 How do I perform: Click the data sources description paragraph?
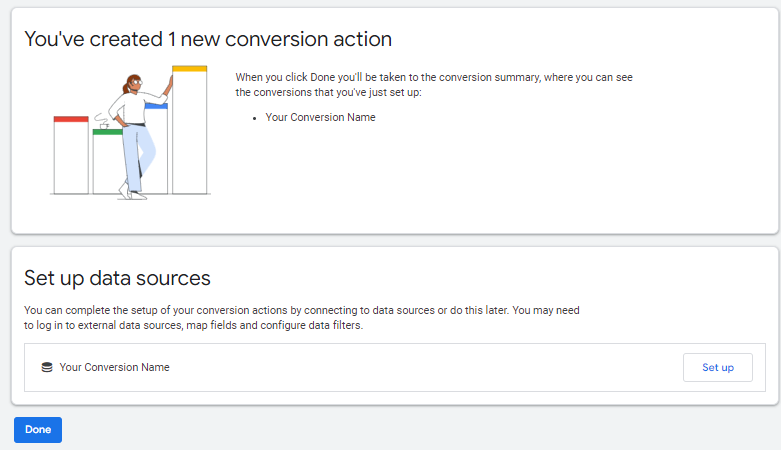tap(301, 318)
